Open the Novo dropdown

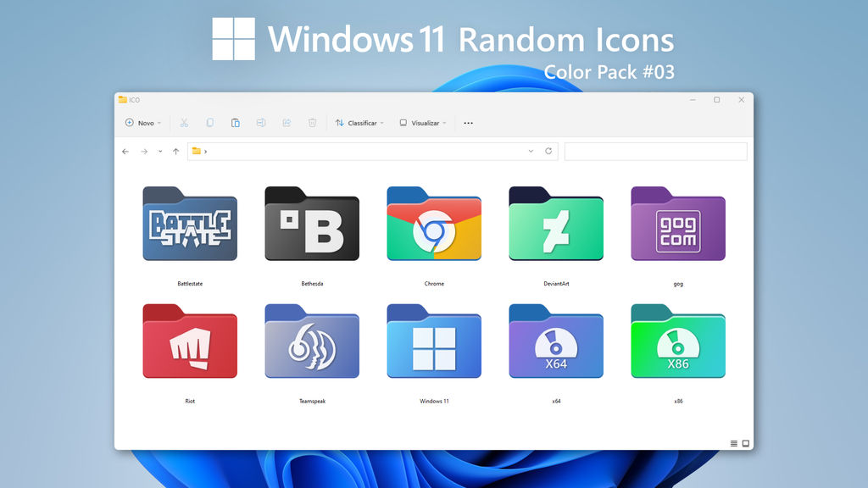(143, 123)
